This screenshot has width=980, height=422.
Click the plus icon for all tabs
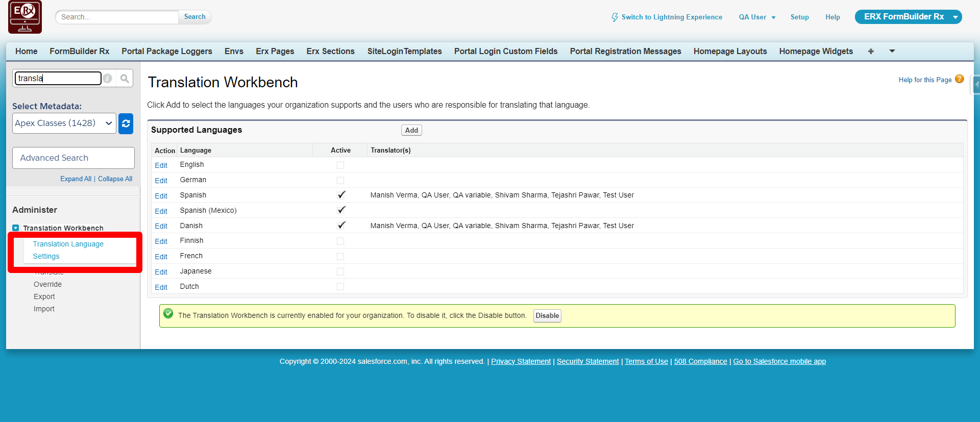(x=871, y=52)
